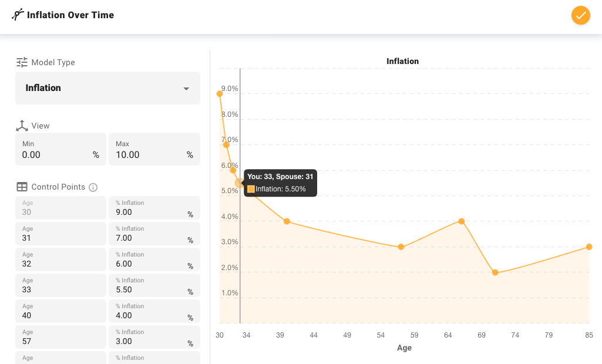Edit the Age 30 control point field
The width and height of the screenshot is (602, 364).
(x=60, y=209)
